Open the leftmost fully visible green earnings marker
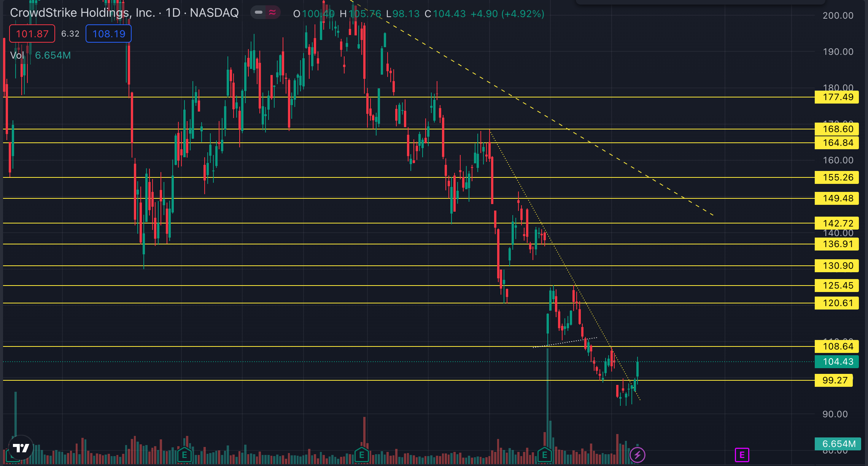The width and height of the screenshot is (868, 466). tap(184, 455)
